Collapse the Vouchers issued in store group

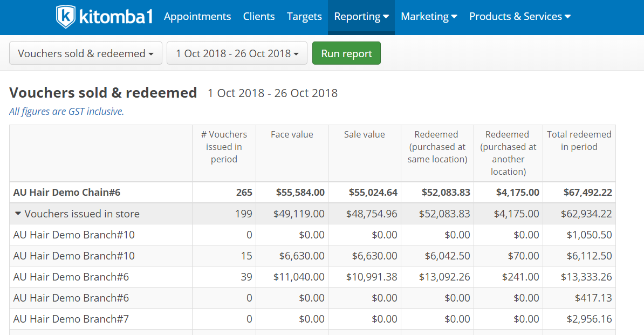click(18, 214)
